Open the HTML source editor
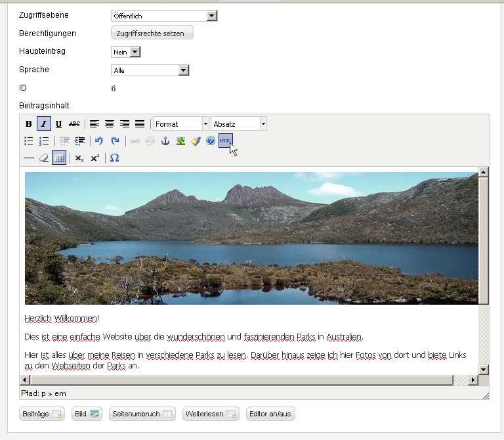This screenshot has height=440, width=504. pos(225,141)
